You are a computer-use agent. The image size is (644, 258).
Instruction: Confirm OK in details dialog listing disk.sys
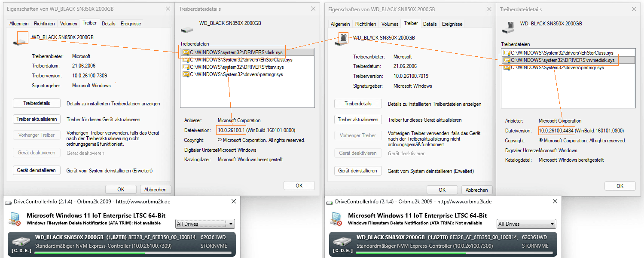point(299,185)
